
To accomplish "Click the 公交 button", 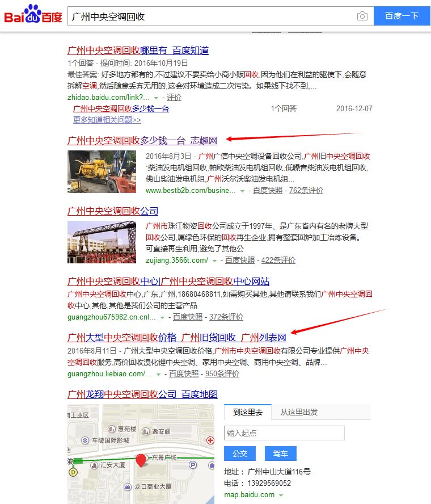I will (240, 453).
